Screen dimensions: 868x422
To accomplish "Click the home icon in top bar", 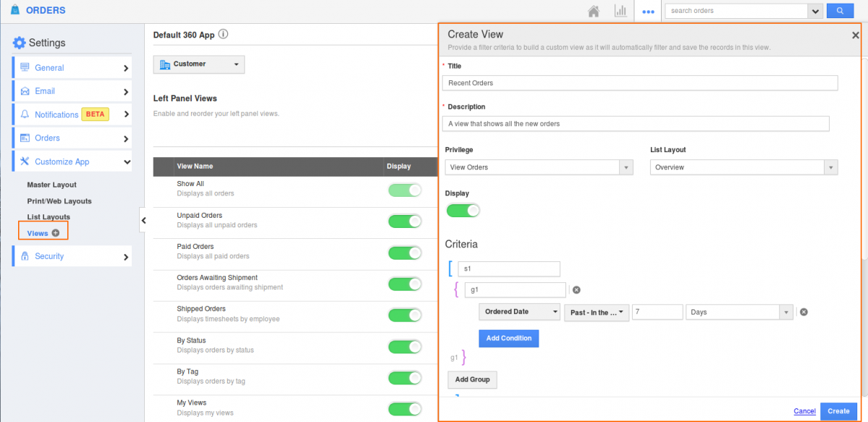I will tap(594, 11).
